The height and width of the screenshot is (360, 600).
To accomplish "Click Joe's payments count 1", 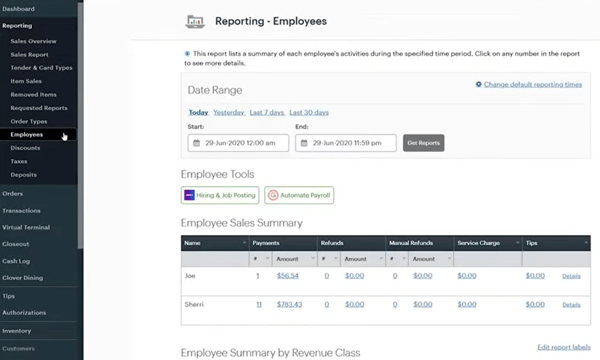I will [258, 275].
